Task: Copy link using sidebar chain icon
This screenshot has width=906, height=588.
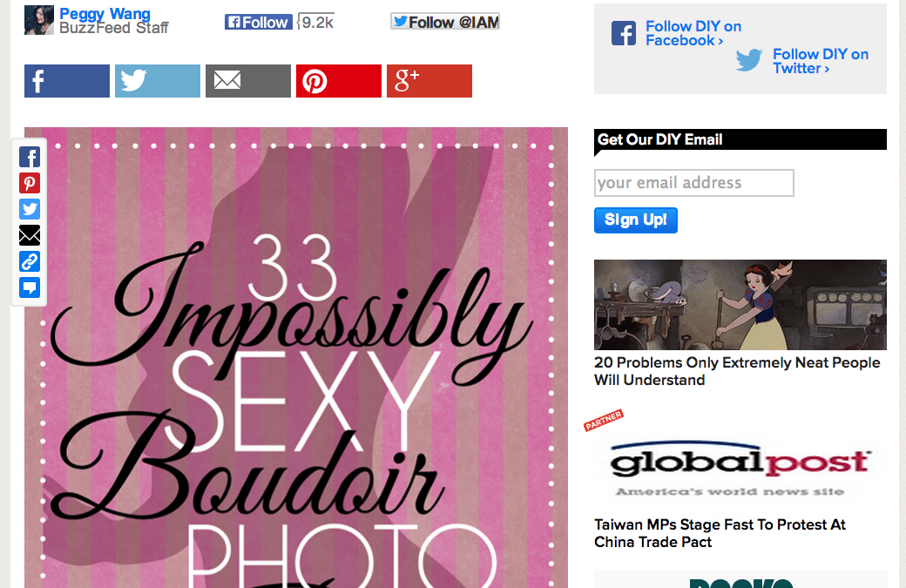Action: [x=30, y=261]
